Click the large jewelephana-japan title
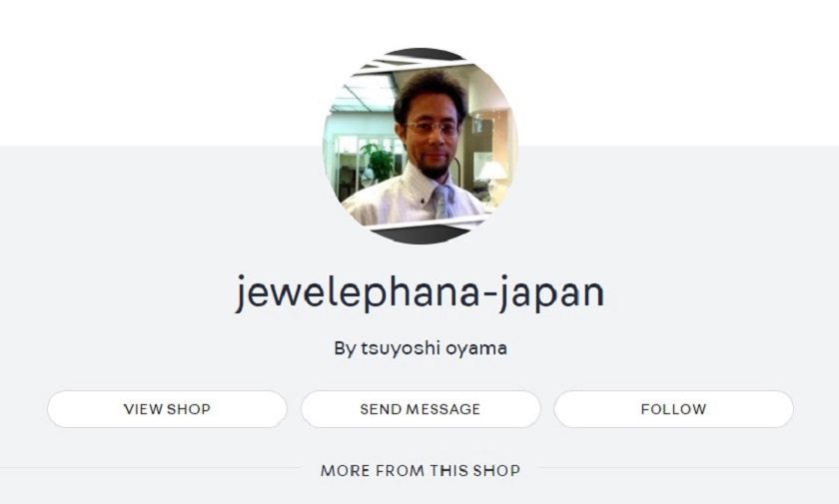 click(420, 292)
